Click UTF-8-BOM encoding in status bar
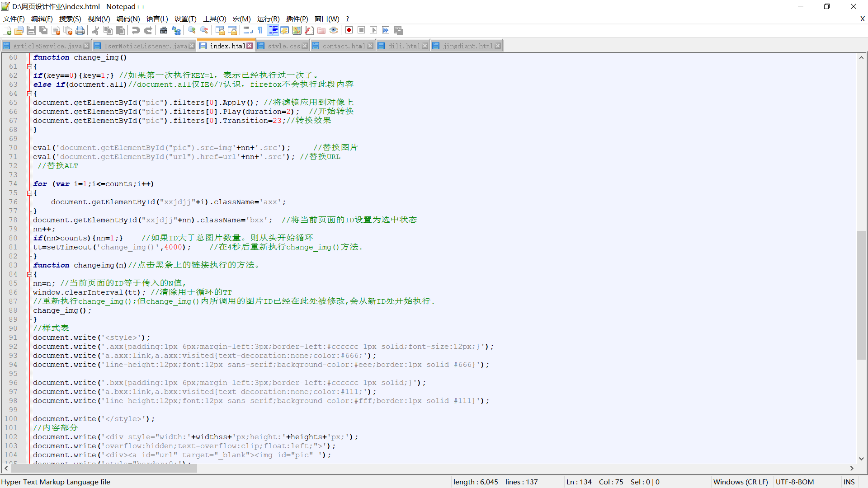The image size is (868, 488). [795, 482]
